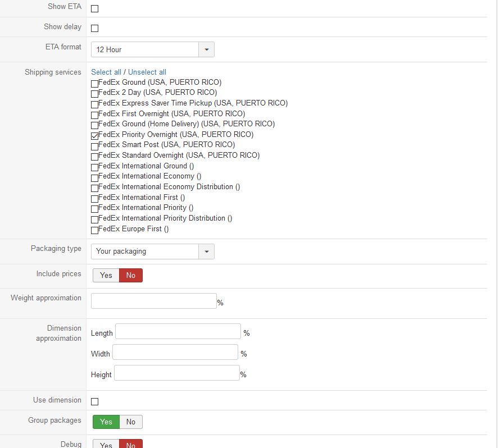Check the FedEx 2 Day service

pos(94,94)
